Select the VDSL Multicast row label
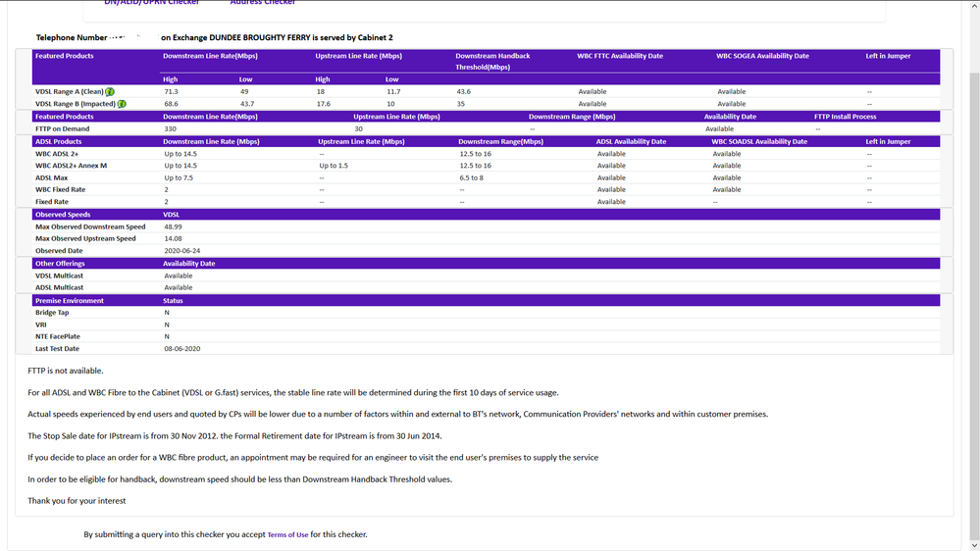Image resolution: width=980 pixels, height=551 pixels. click(x=61, y=275)
